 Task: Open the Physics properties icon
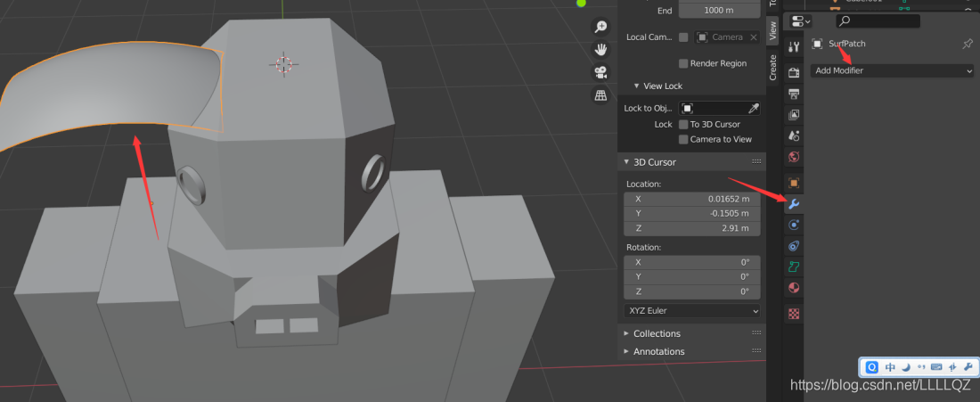(x=794, y=226)
